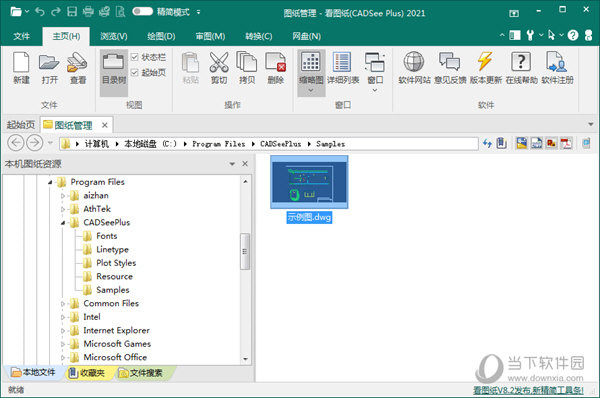
Task: Click the redo arrow in title bar
Action: (56, 12)
